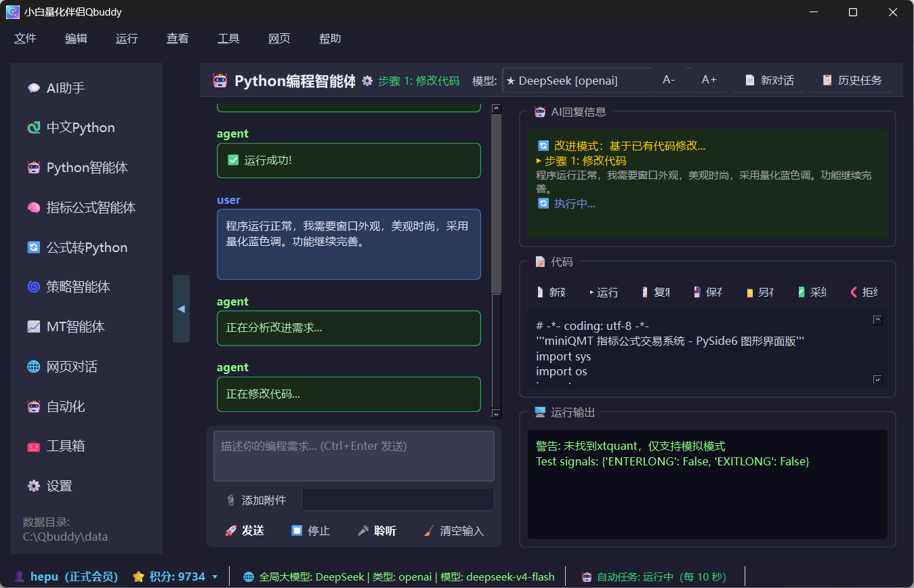Image resolution: width=914 pixels, height=588 pixels.
Task: Focus the 描述你的编程需求 input box
Action: click(354, 456)
